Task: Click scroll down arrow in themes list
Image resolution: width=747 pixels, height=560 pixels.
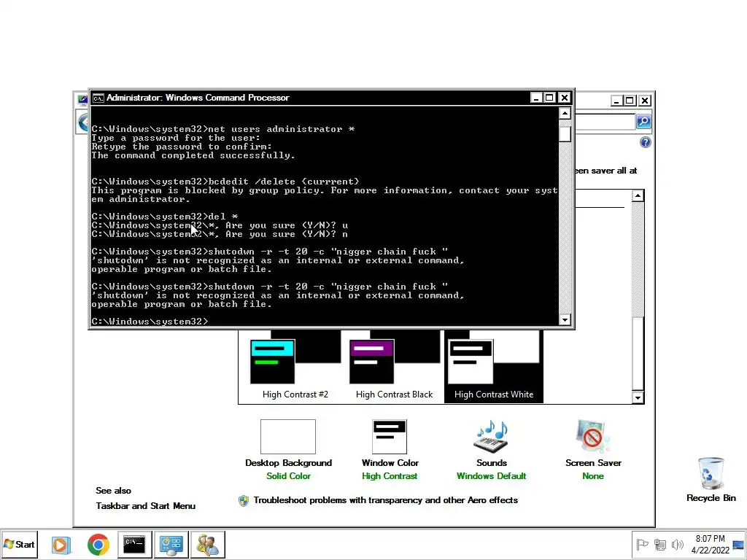Action: pyautogui.click(x=638, y=397)
